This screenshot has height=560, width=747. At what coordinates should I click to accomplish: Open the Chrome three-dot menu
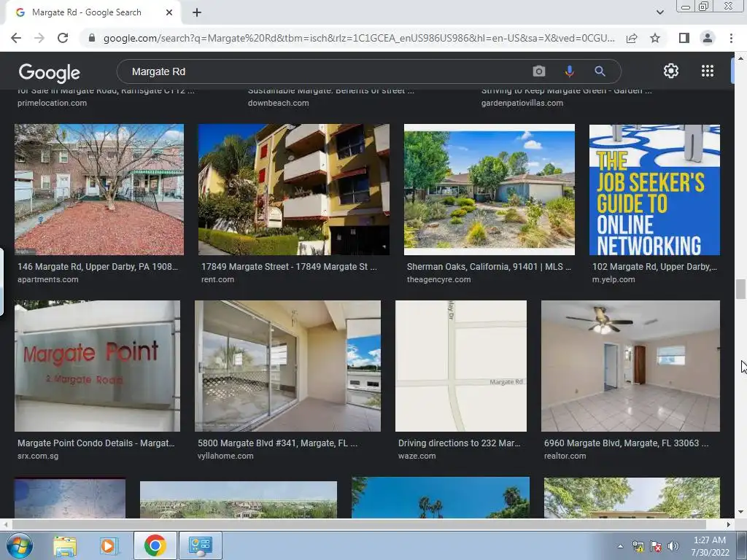(731, 38)
